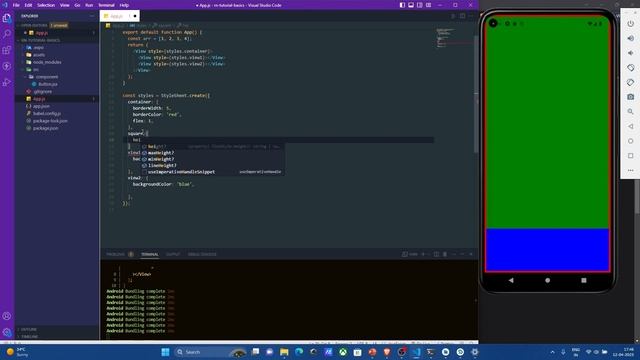Open the Accounts icon in activity bar
Image resolution: width=640 pixels, height=360 pixels.
pyautogui.click(x=7, y=316)
